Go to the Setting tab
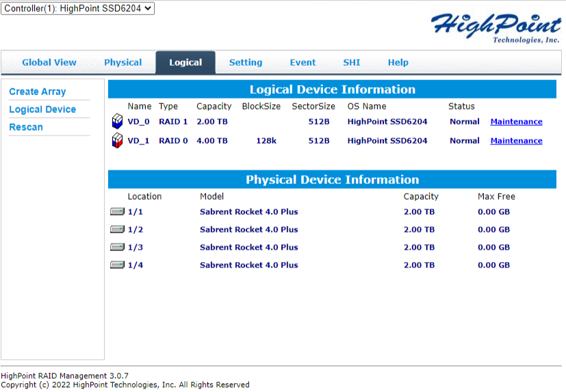 pyautogui.click(x=246, y=62)
